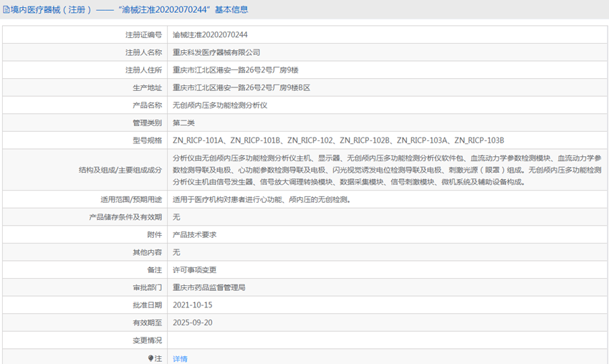Image resolution: width=609 pixels, height=364 pixels.
Task: Open the 详情 link
Action: pyautogui.click(x=180, y=359)
